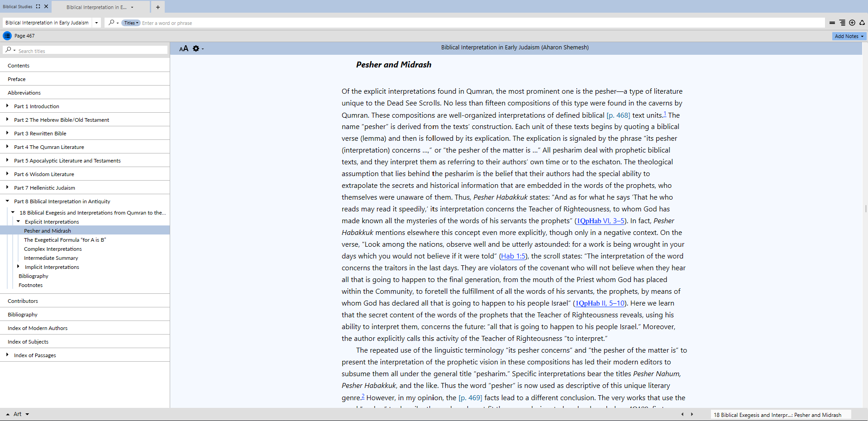The image size is (868, 421).
Task: Open footnote 1 after 'text units'
Action: click(665, 114)
